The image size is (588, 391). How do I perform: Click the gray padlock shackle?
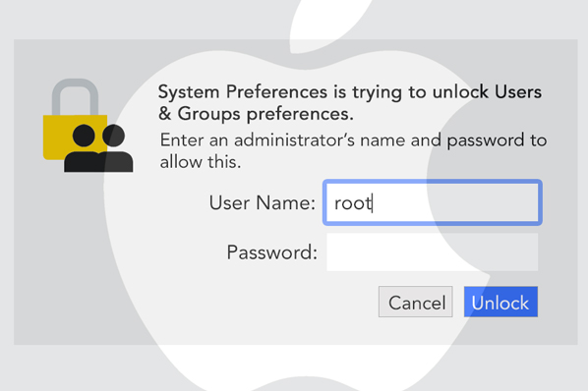pyautogui.click(x=75, y=96)
